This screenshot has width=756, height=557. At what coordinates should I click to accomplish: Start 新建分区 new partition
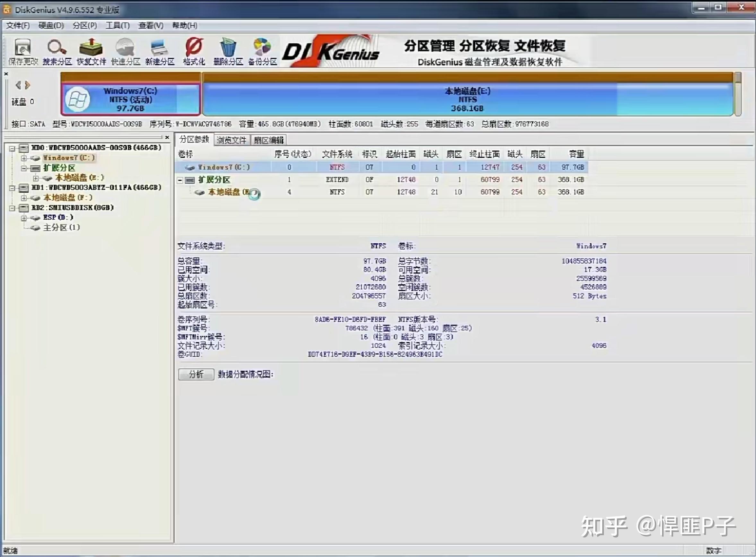pyautogui.click(x=160, y=52)
